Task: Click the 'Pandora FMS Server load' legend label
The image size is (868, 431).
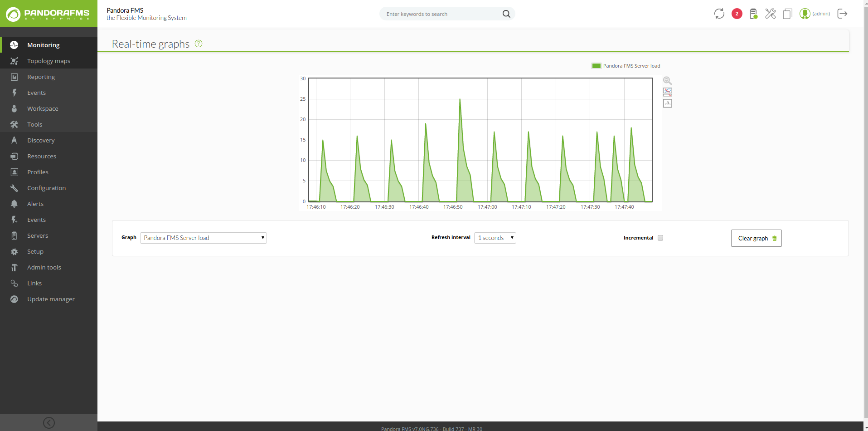Action: click(632, 66)
